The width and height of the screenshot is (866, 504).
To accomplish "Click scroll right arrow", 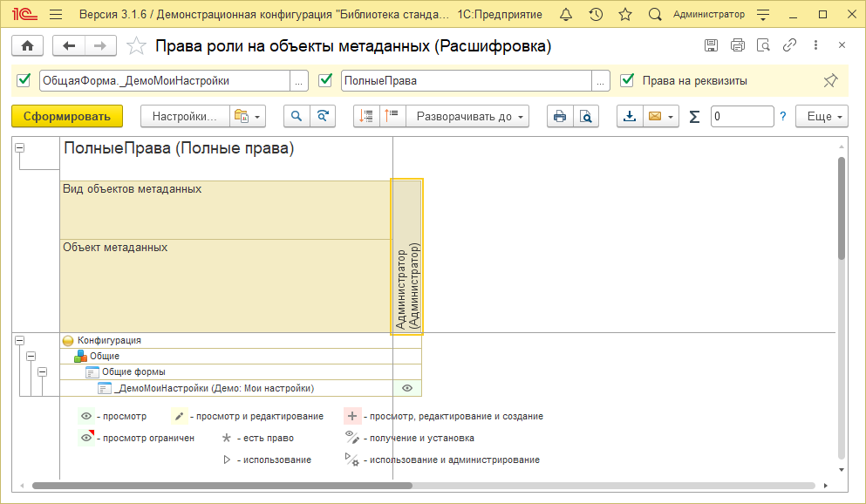I will 826,486.
